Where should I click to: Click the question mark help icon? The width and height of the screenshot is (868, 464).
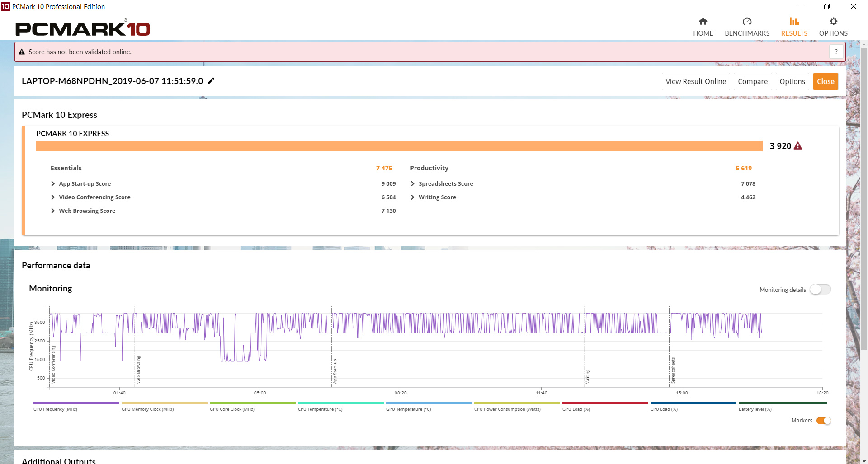[836, 52]
